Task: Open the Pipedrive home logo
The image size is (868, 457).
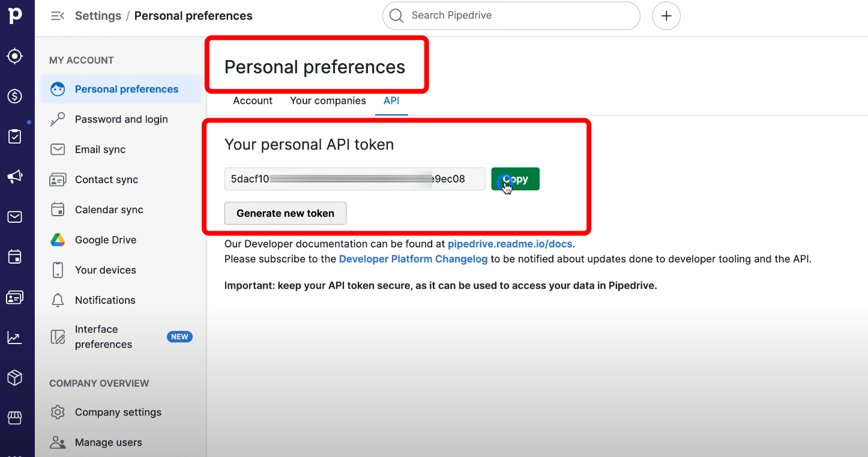Action: (x=16, y=16)
